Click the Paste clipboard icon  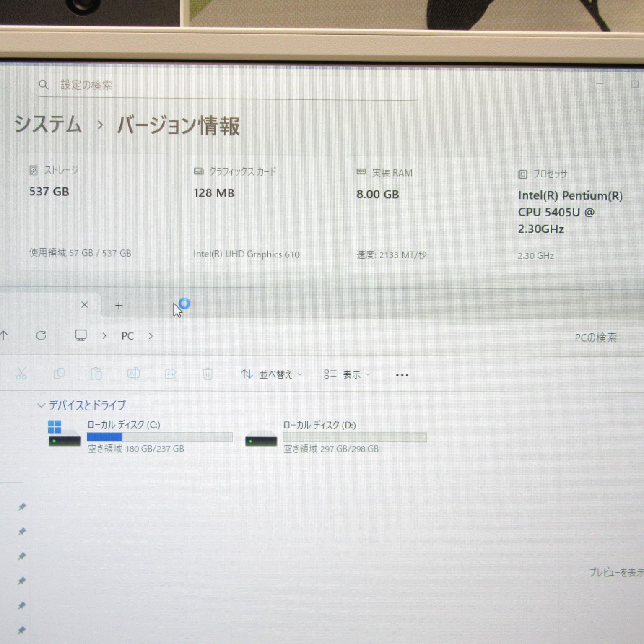tap(96, 374)
